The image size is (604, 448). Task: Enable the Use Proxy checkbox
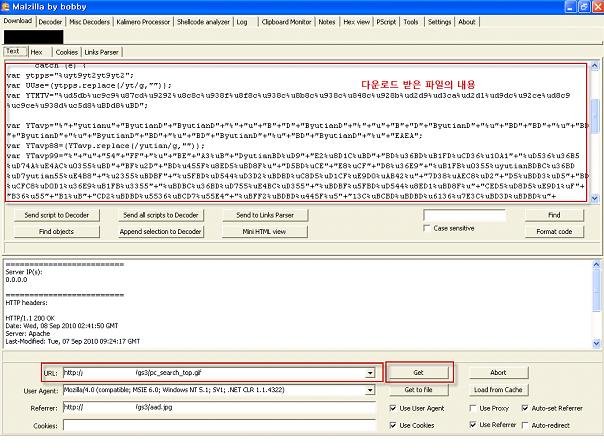(x=473, y=408)
